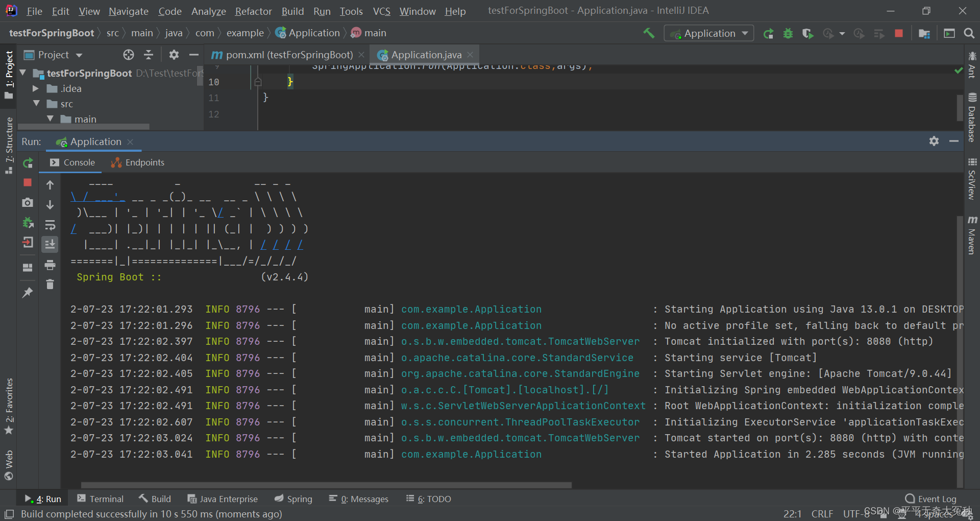Image resolution: width=980 pixels, height=521 pixels.
Task: Pin the Run tab
Action: (28, 293)
